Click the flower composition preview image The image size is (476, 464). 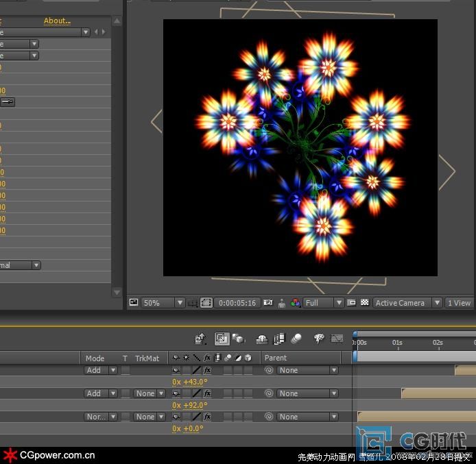[300, 147]
